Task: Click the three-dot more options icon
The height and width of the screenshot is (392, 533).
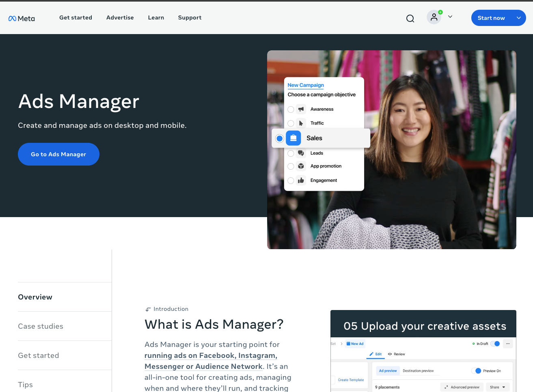Action: [x=508, y=344]
